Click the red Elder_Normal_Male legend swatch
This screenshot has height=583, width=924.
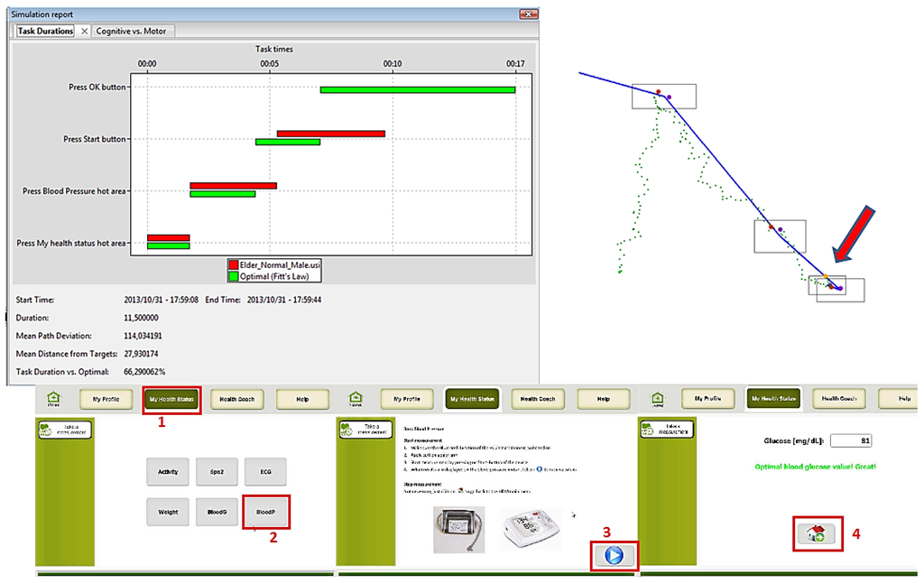233,264
